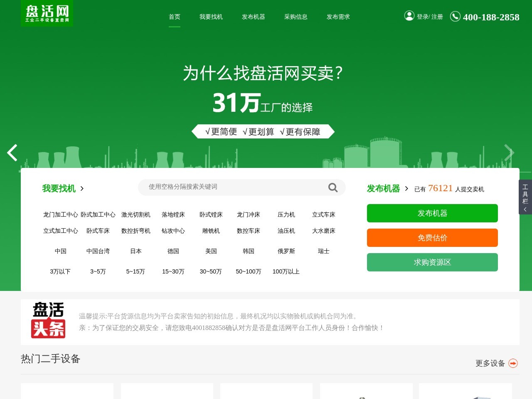Select 雕铣机 category
Image resolution: width=532 pixels, height=399 pixels.
coord(211,231)
